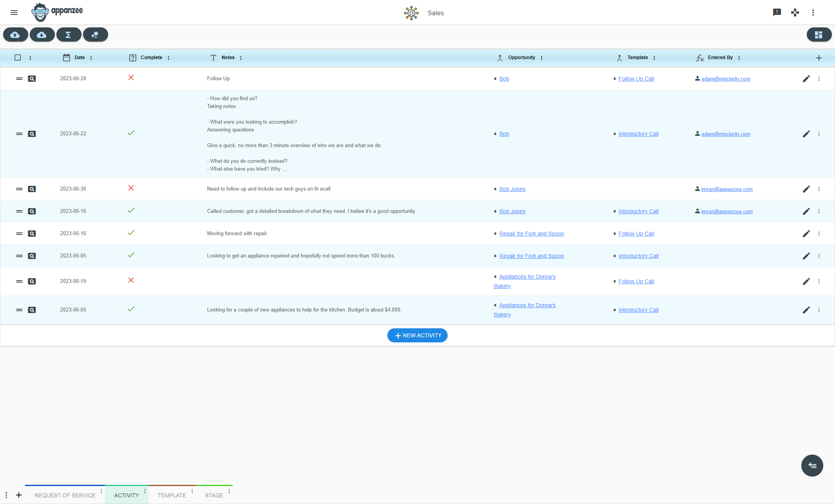Click the Sales app title
This screenshot has height=504, width=835.
436,13
